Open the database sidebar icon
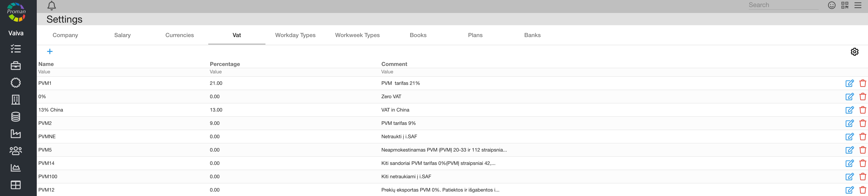The height and width of the screenshot is (196, 868). click(x=16, y=117)
